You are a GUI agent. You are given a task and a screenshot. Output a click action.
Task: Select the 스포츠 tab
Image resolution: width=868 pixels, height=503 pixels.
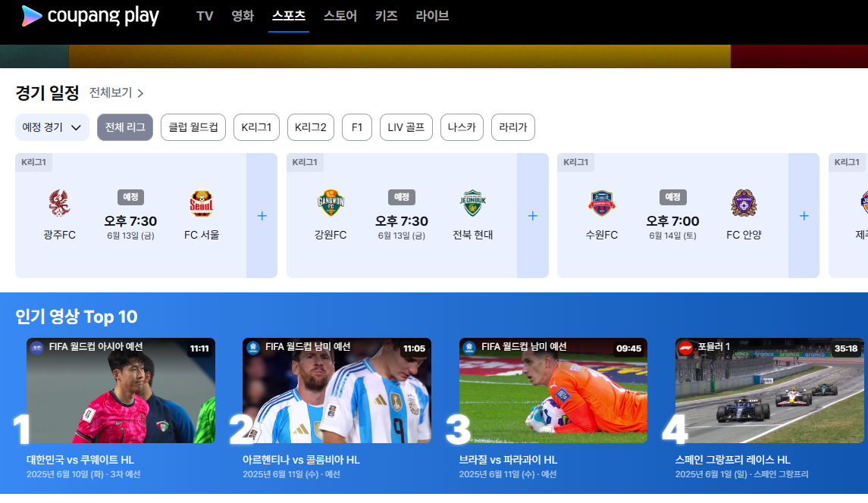pyautogui.click(x=288, y=16)
